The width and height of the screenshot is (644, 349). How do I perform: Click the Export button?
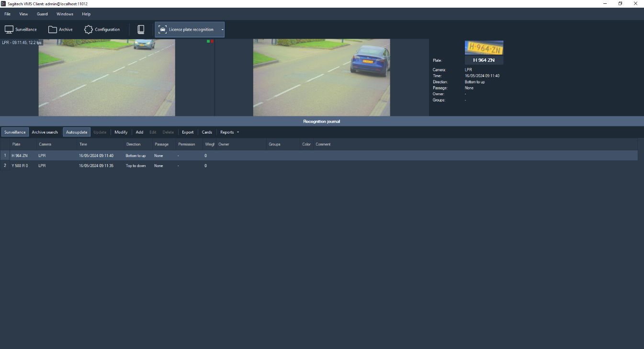[x=188, y=132]
